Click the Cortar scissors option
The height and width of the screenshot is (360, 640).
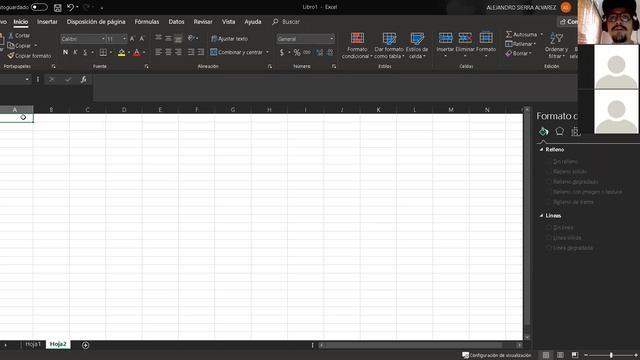tap(19, 36)
